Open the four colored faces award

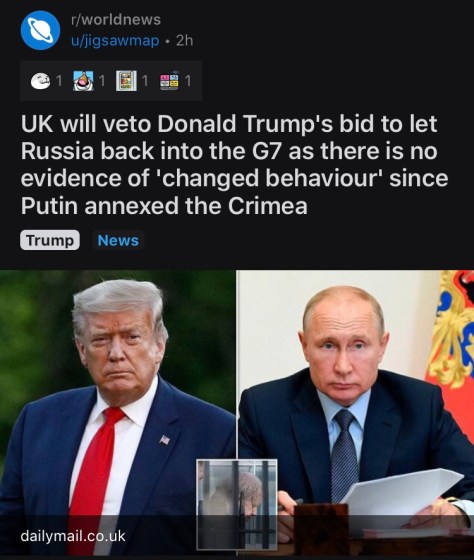pos(169,81)
